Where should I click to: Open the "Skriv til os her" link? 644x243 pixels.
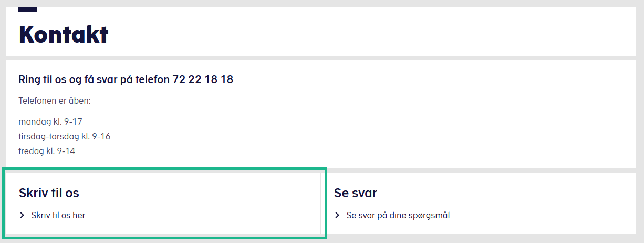(58, 215)
